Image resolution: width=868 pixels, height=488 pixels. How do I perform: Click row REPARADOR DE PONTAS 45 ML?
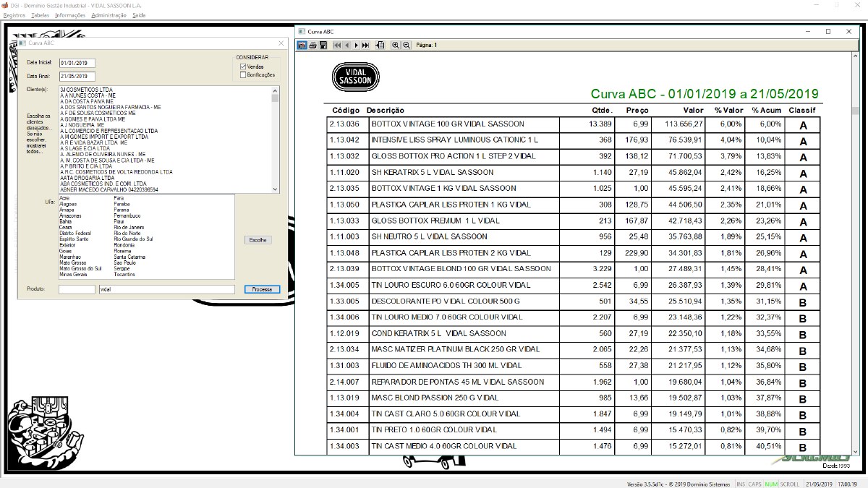click(573, 382)
